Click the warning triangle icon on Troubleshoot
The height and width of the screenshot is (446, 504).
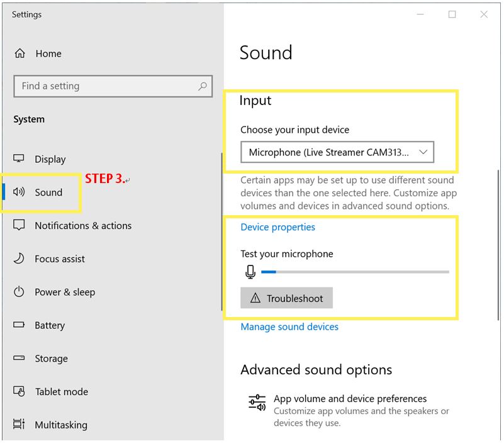pos(255,298)
